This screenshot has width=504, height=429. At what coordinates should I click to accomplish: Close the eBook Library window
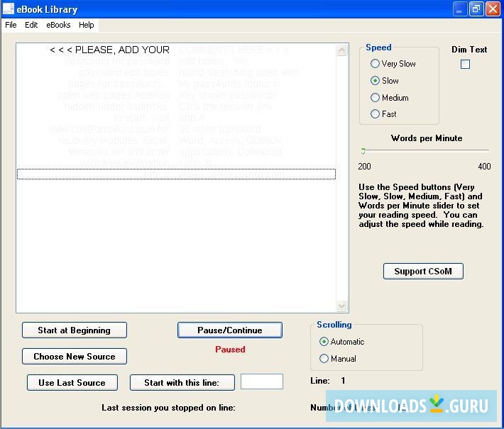point(493,9)
